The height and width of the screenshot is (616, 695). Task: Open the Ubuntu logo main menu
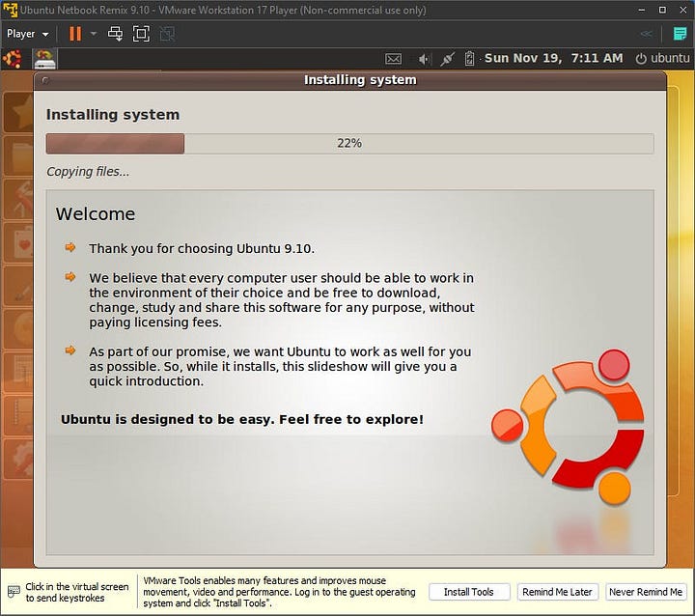13,59
